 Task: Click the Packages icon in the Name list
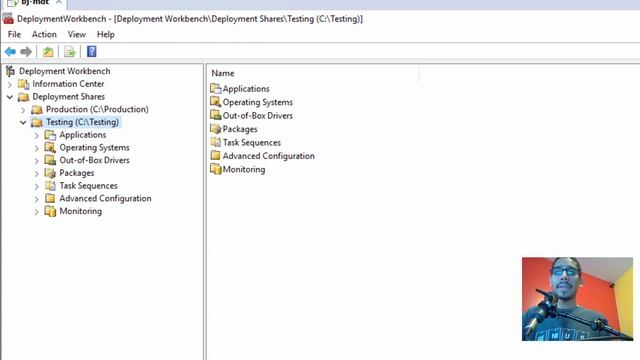pyautogui.click(x=216, y=129)
